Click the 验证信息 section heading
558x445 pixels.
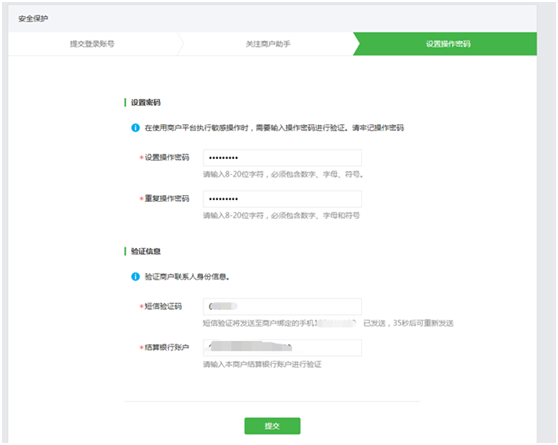146,251
